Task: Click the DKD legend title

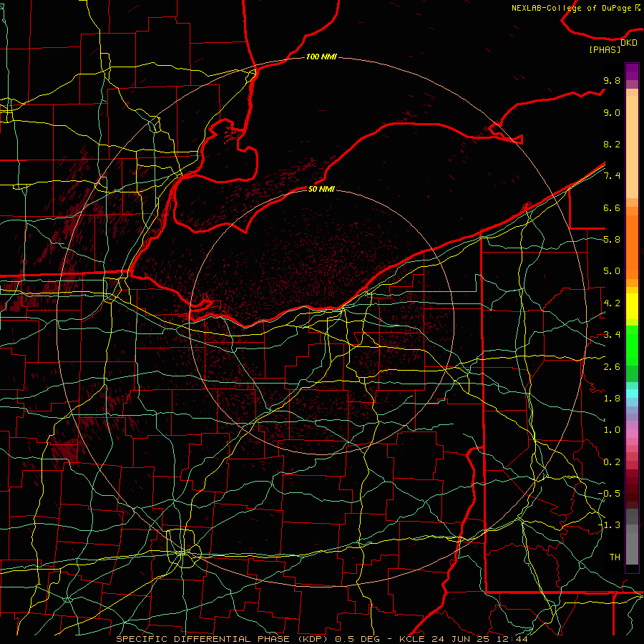Action: click(x=629, y=43)
